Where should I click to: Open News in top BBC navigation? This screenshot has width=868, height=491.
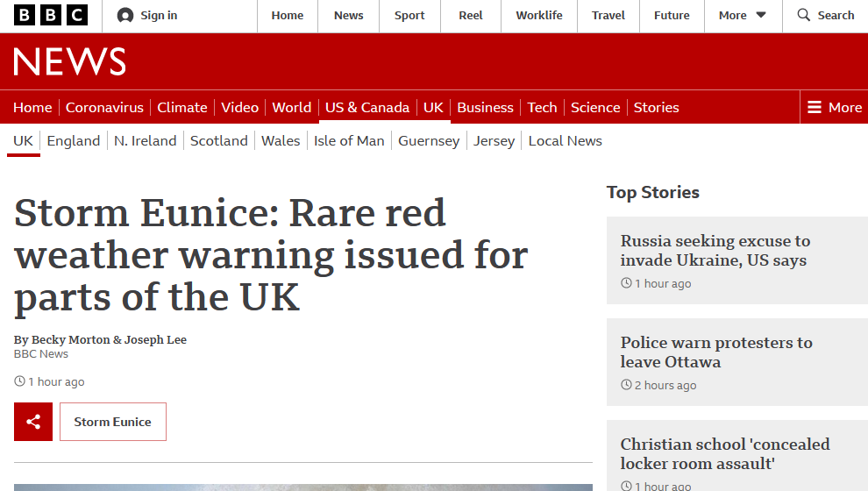[x=349, y=16]
